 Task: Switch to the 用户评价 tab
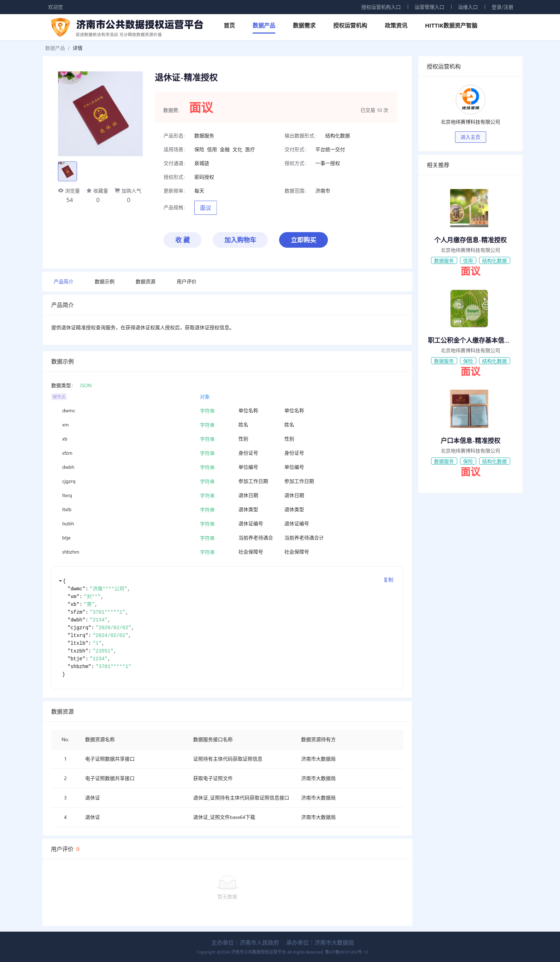pyautogui.click(x=187, y=282)
